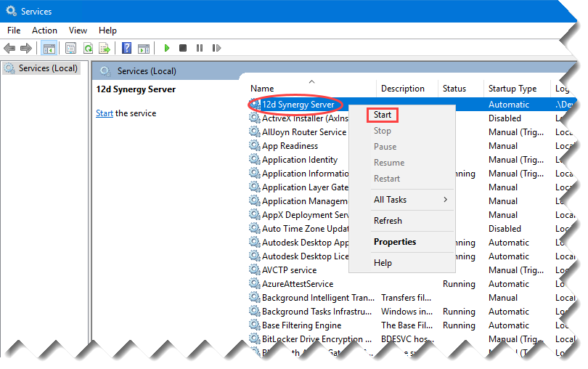Click the Refresh toolbar icon
This screenshot has width=588, height=369.
[88, 48]
